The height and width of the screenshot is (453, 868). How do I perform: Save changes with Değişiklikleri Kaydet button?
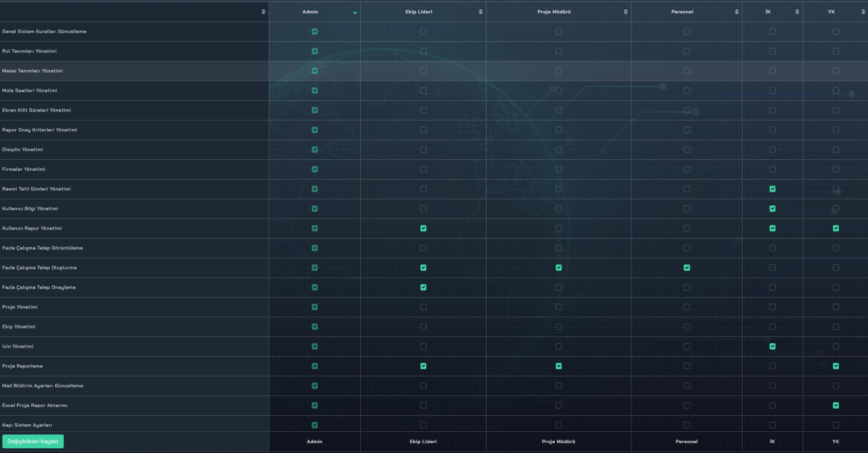(33, 441)
